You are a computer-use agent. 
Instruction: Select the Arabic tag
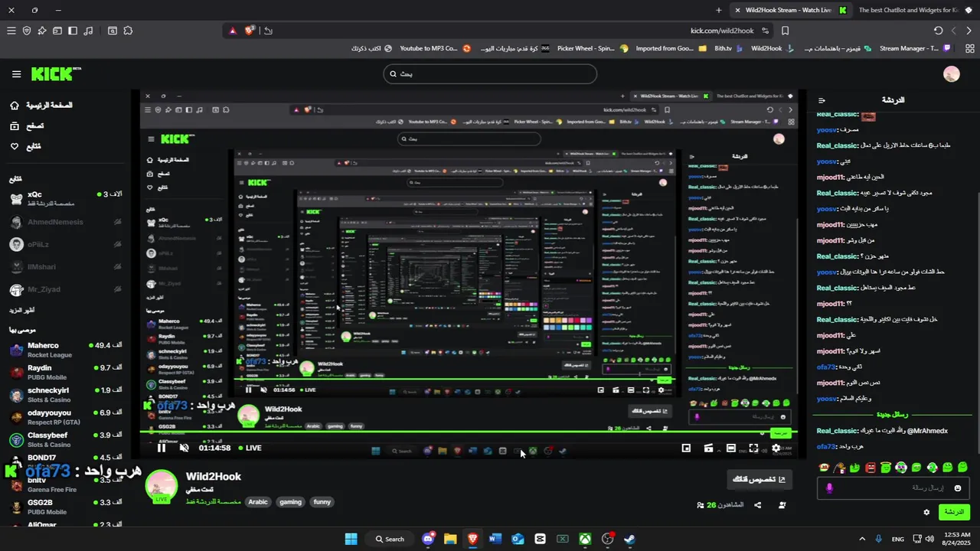point(258,502)
